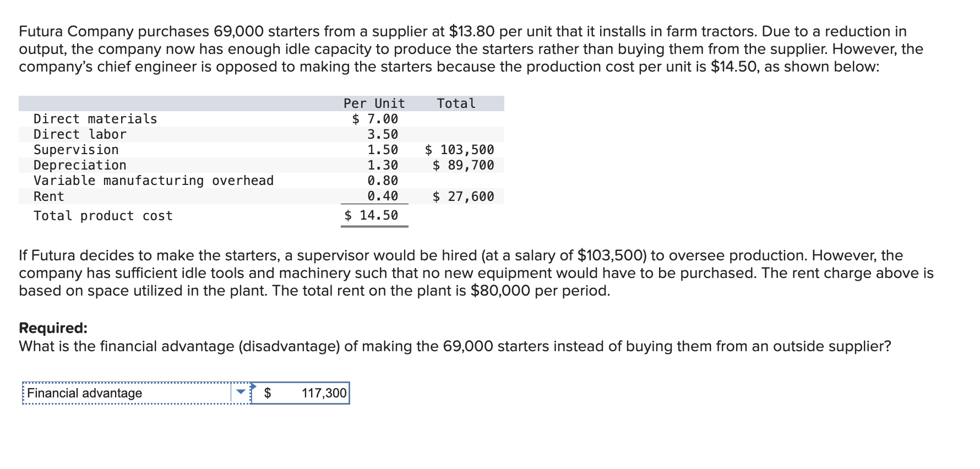Click the blue corner marker on answer cell
980x469 pixels.
click(x=253, y=386)
